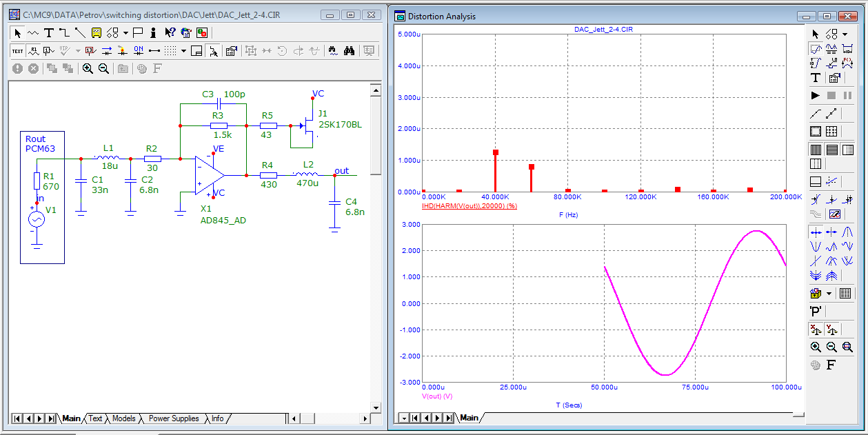Zoom in on the analysis plot

tap(816, 347)
